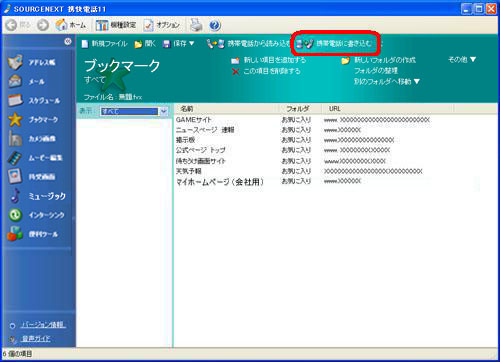This screenshot has height=362, width=500.
Task: Open the 音声ガイド link
Action: (36, 339)
